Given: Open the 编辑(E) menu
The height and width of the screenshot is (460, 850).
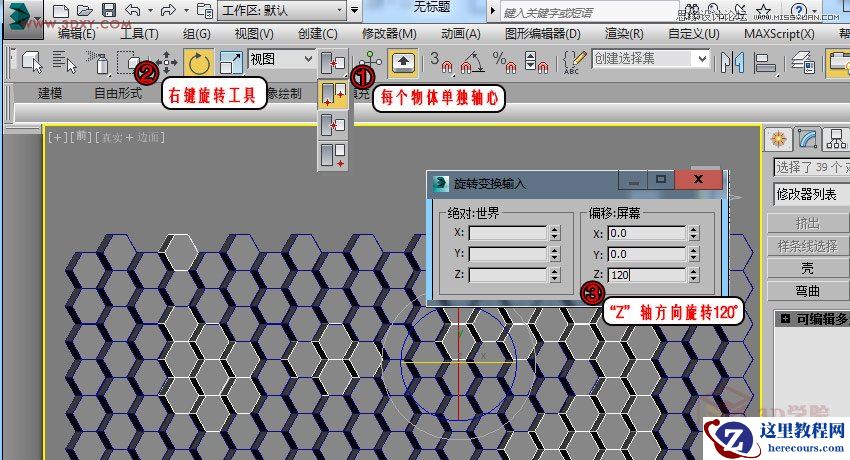Looking at the screenshot, I should [76, 34].
